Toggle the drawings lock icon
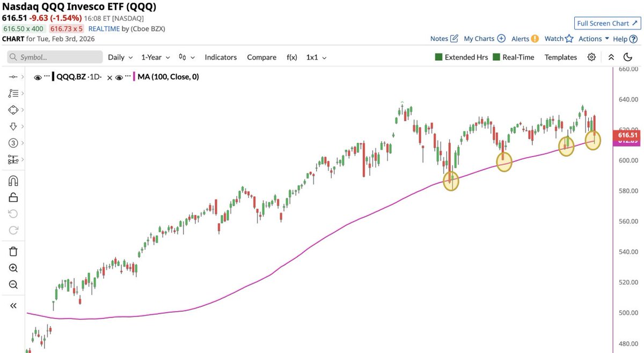The height and width of the screenshot is (353, 644). [x=13, y=197]
